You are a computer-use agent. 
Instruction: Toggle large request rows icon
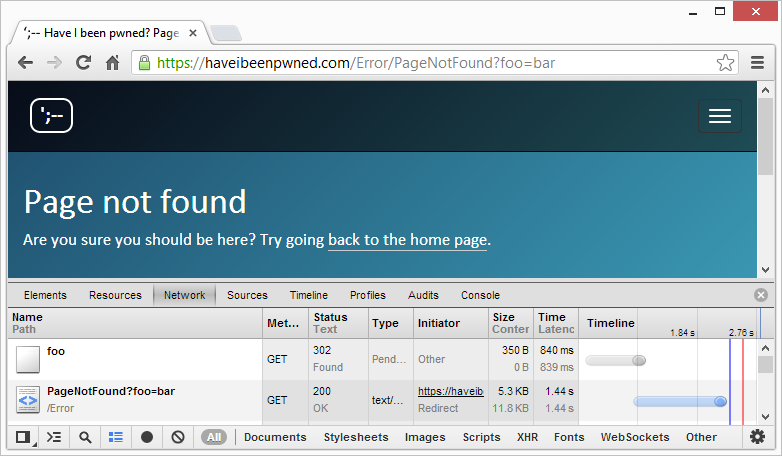tap(116, 438)
